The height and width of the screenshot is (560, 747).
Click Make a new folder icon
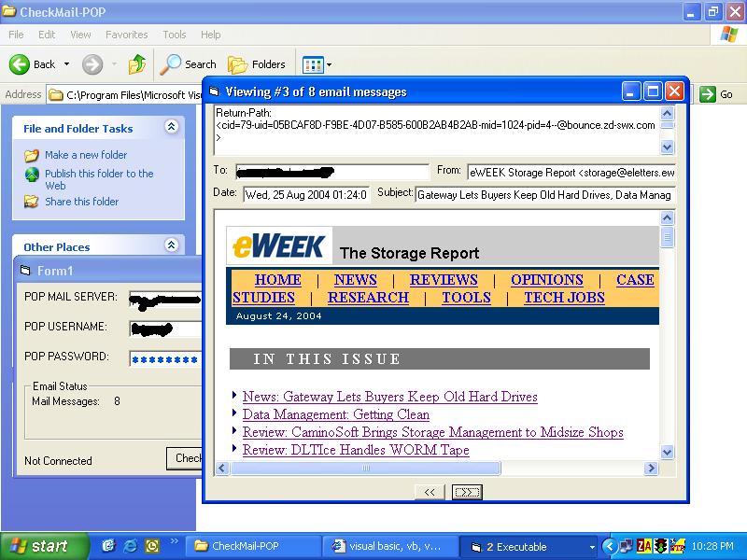coord(32,155)
